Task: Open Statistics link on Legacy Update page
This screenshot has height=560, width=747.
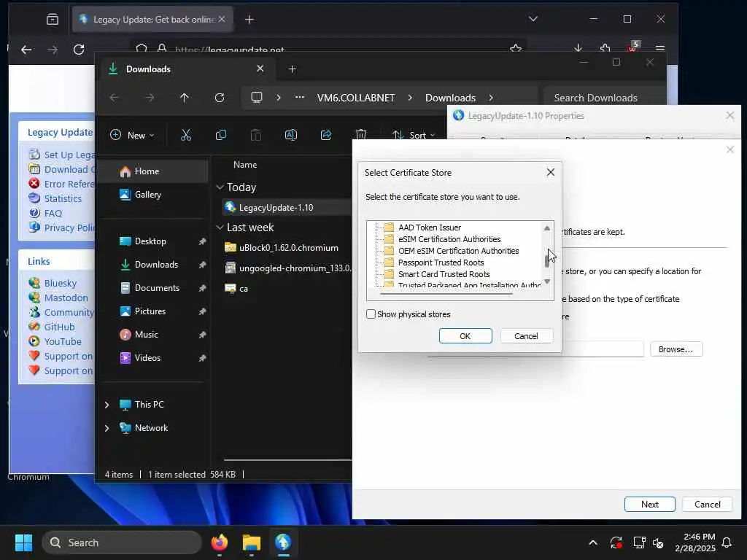Action: [x=63, y=198]
